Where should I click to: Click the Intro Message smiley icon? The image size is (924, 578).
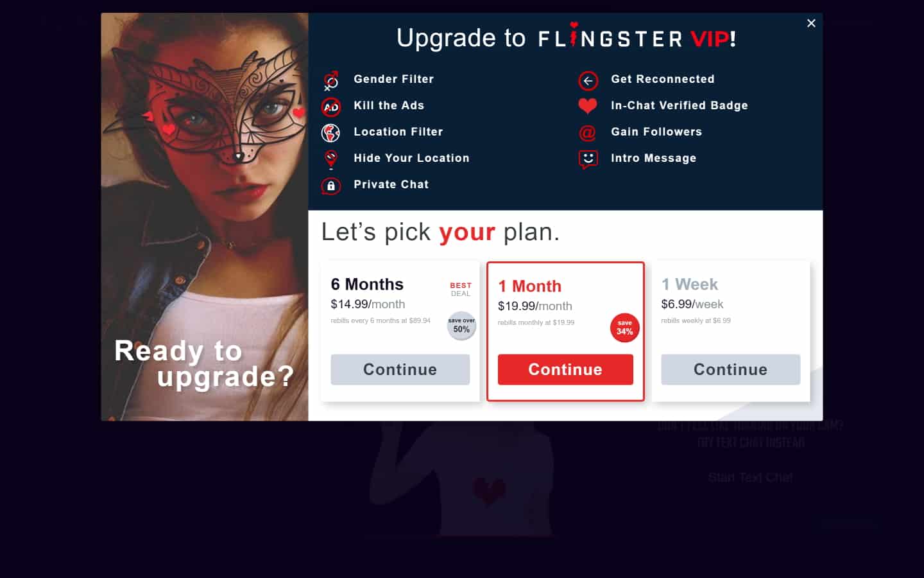pos(588,159)
